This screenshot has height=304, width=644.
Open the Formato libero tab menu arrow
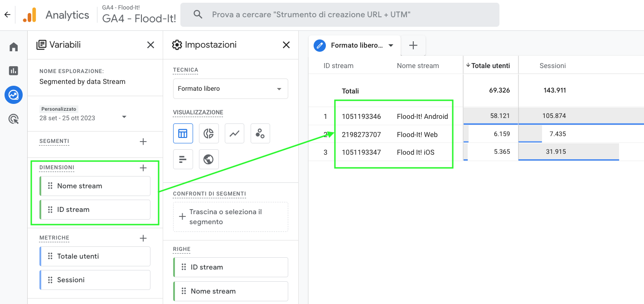pos(391,45)
